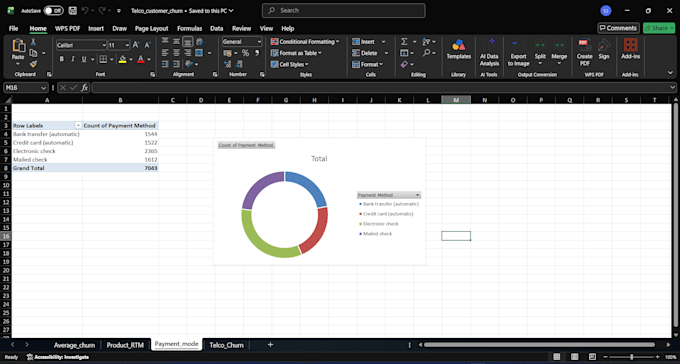Add a new sheet with plus
The height and width of the screenshot is (364, 680).
click(x=270, y=345)
